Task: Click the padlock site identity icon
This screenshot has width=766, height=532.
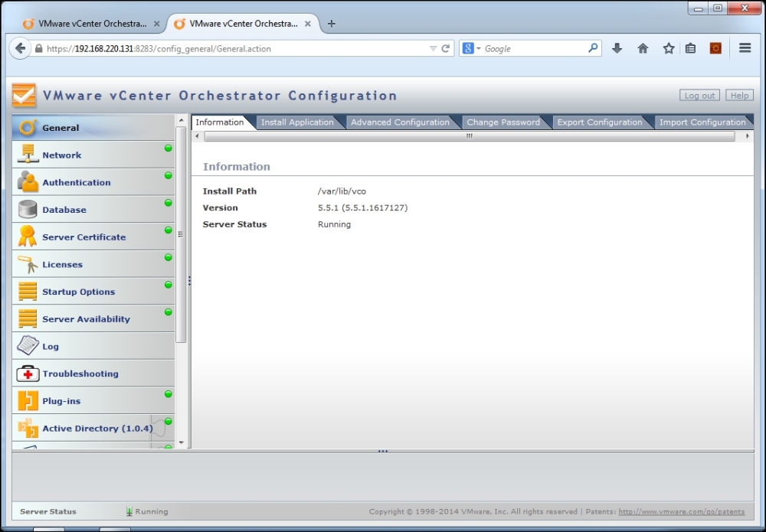Action: 38,48
